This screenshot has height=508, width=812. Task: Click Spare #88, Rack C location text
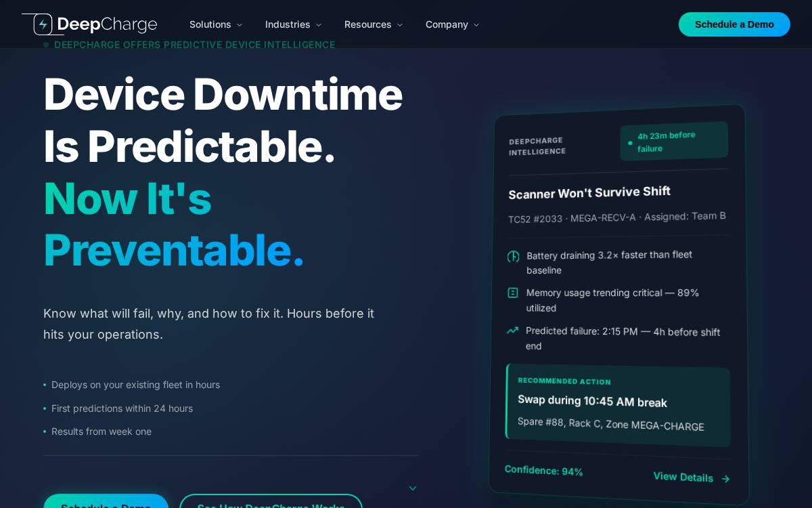point(610,424)
